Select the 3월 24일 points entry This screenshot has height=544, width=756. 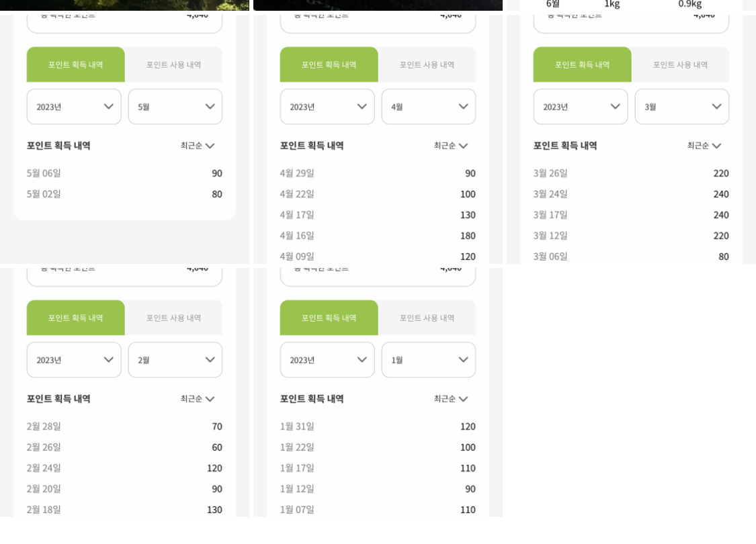click(631, 194)
